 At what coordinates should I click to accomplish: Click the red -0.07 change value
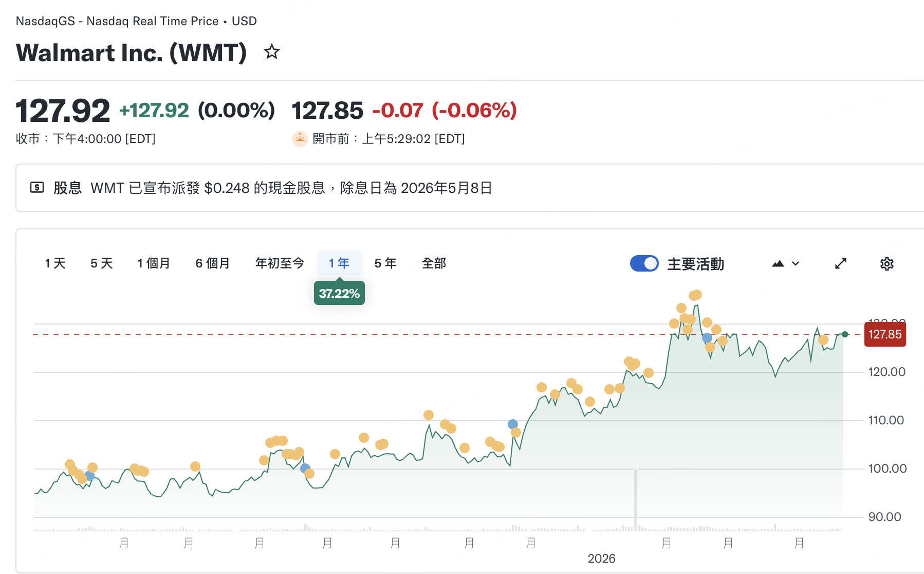tap(398, 111)
